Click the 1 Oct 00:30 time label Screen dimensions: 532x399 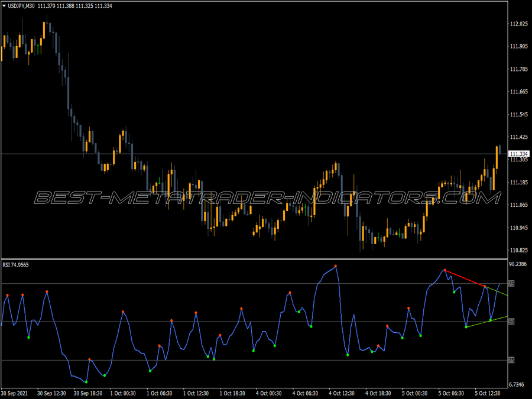click(x=123, y=393)
